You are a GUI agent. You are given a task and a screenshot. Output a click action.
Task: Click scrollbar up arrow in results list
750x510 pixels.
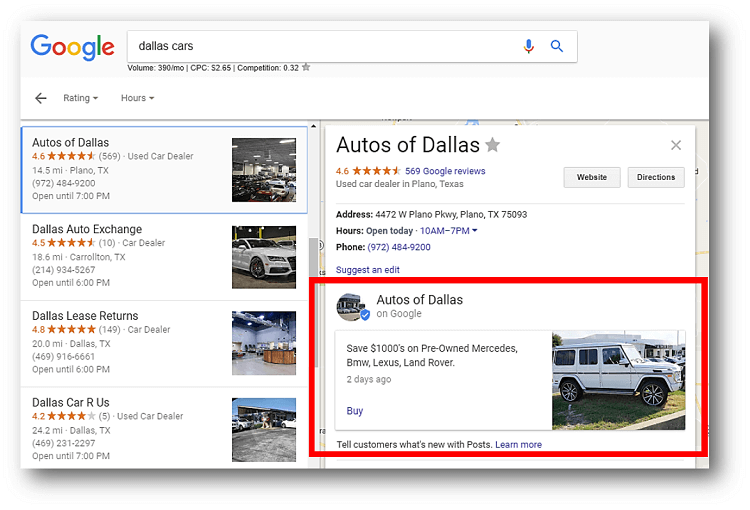pyautogui.click(x=314, y=126)
